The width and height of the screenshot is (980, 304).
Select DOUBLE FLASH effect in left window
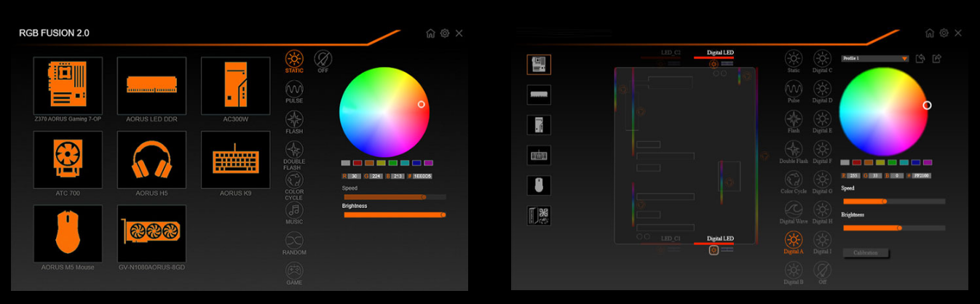pyautogui.click(x=294, y=155)
